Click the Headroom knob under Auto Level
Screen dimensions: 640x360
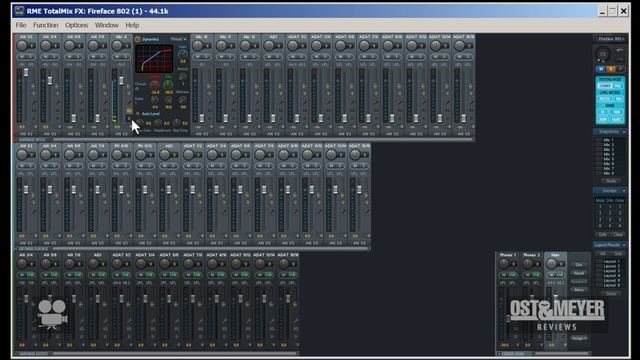[x=158, y=122]
